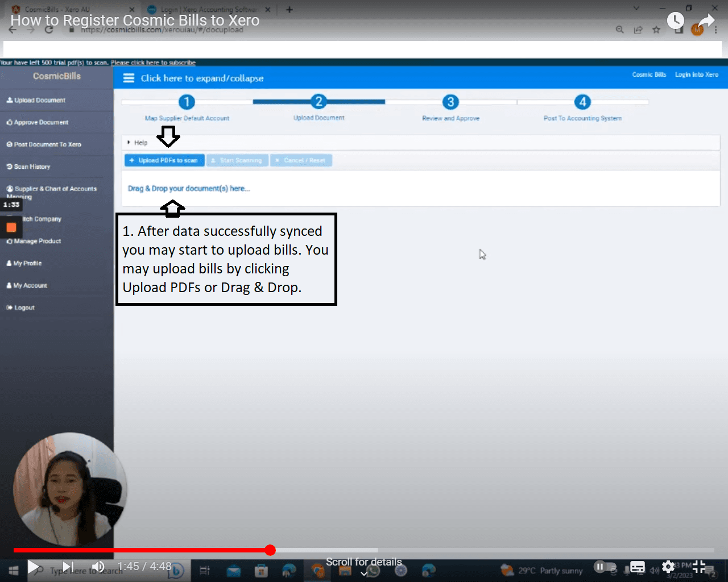Click the zoom magnifier icon in the address bar
Viewport: 728px width, 582px height.
point(620,30)
